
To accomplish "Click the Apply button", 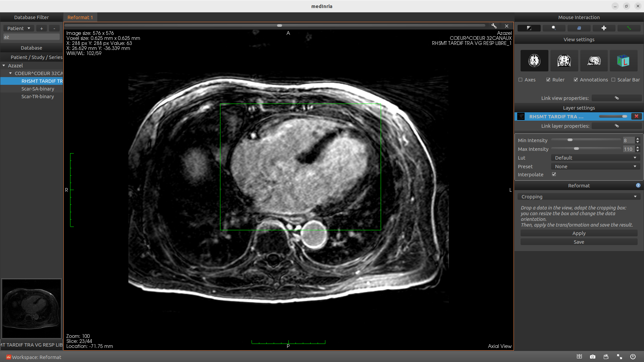I will [x=579, y=233].
